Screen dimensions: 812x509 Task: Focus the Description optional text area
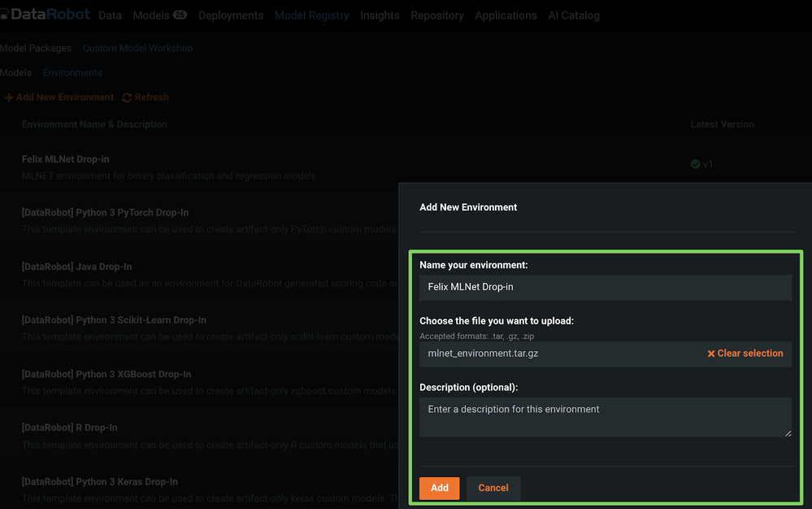(605, 417)
